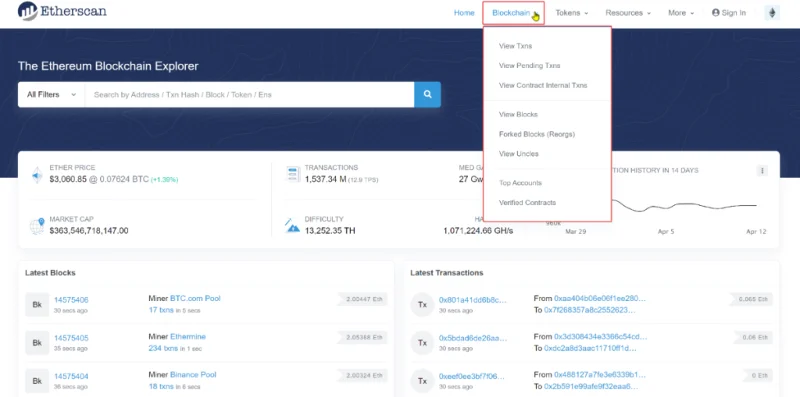Open the chart three-dot options menu
This screenshot has height=397, width=800.
click(762, 170)
